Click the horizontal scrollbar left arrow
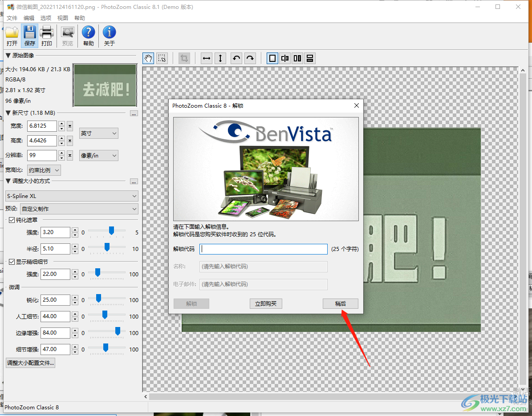The height and width of the screenshot is (416, 532). (146, 396)
